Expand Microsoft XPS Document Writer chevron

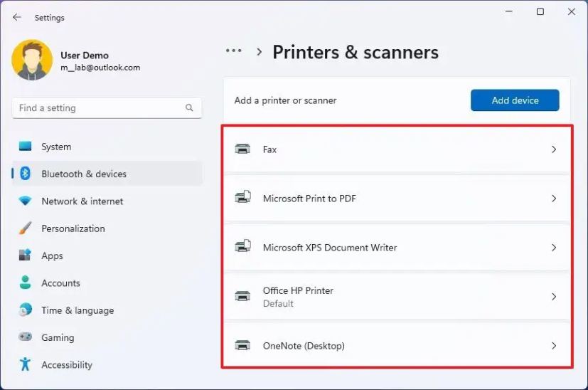click(x=554, y=248)
